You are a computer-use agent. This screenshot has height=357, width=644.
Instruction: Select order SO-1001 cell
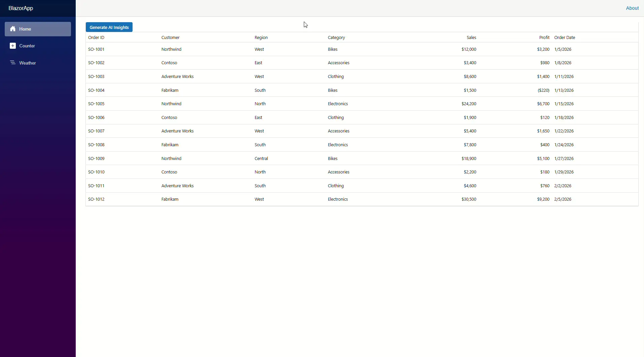tap(96, 49)
